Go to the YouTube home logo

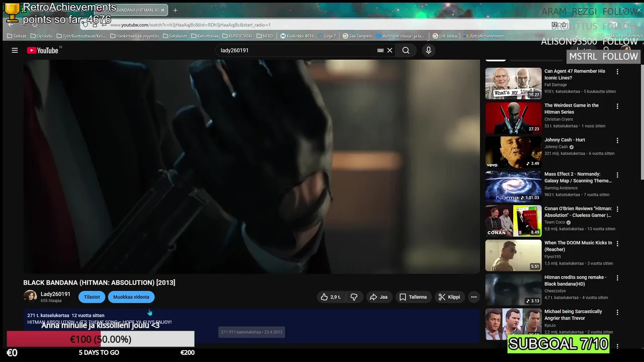43,50
